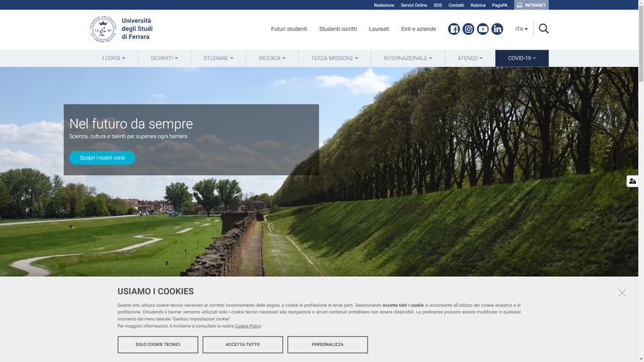The height and width of the screenshot is (362, 644).
Task: Open the PagoPA top link
Action: click(499, 5)
